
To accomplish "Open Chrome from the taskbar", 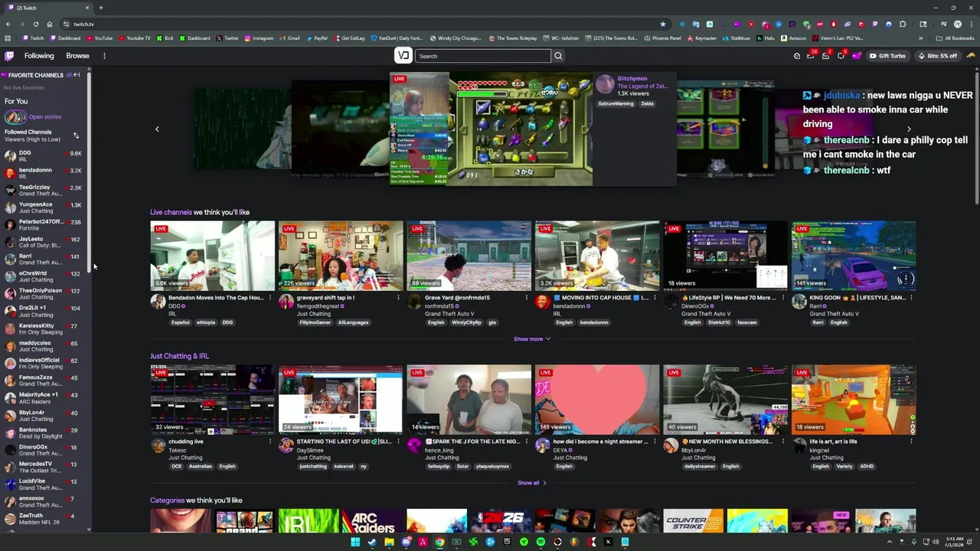I will point(439,542).
